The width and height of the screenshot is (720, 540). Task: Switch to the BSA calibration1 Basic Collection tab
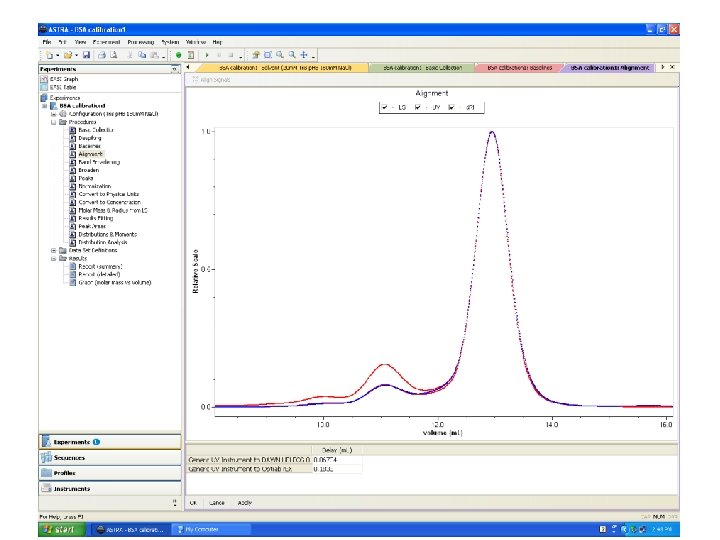(x=422, y=68)
